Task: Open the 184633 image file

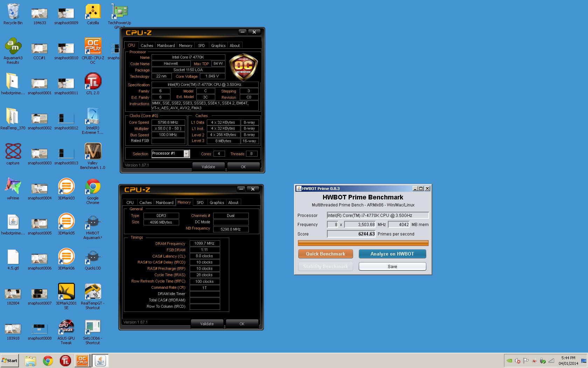Action: point(40,16)
